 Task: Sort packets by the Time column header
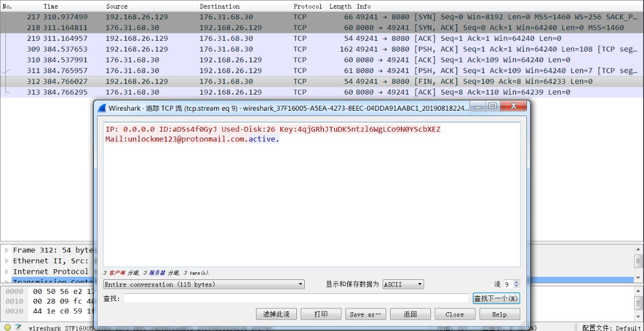pos(72,6)
